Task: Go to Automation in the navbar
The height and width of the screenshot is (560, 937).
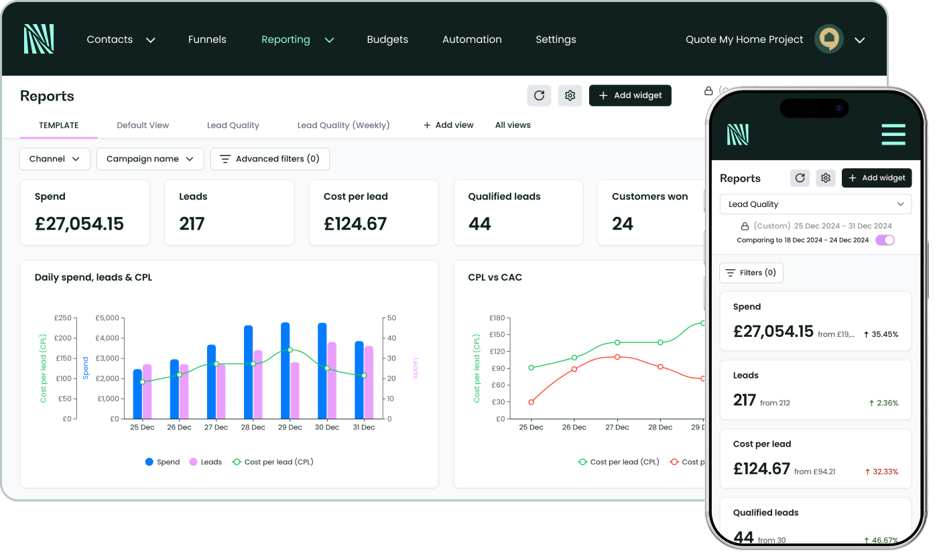Action: 472,40
